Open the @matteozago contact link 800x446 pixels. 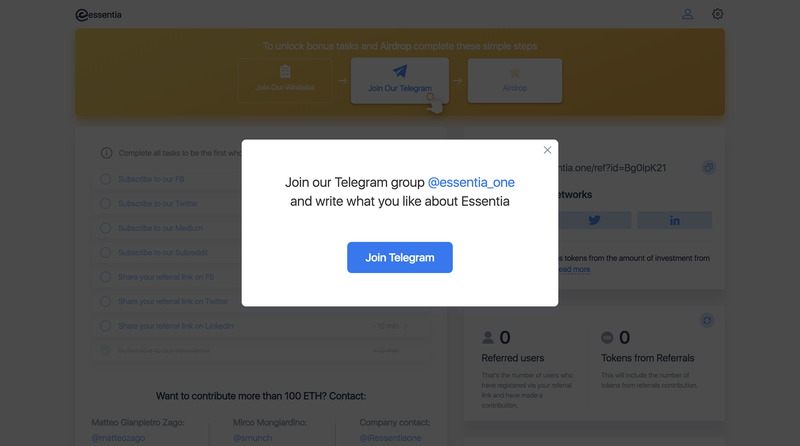click(x=118, y=438)
